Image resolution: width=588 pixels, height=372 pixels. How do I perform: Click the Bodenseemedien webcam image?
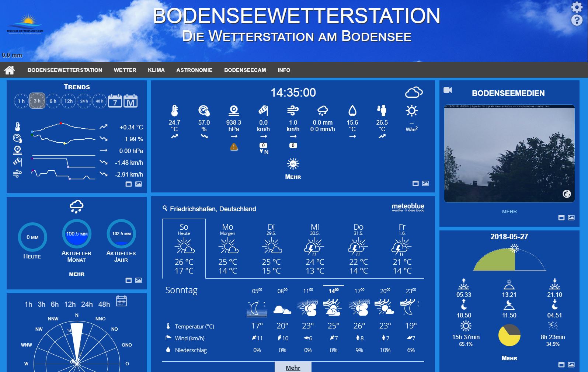[x=509, y=153]
